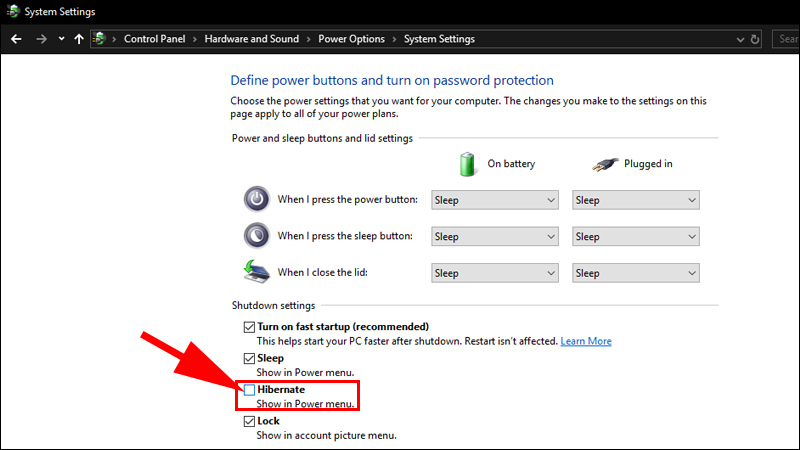Open the Learn More link
The height and width of the screenshot is (450, 800).
(x=586, y=341)
